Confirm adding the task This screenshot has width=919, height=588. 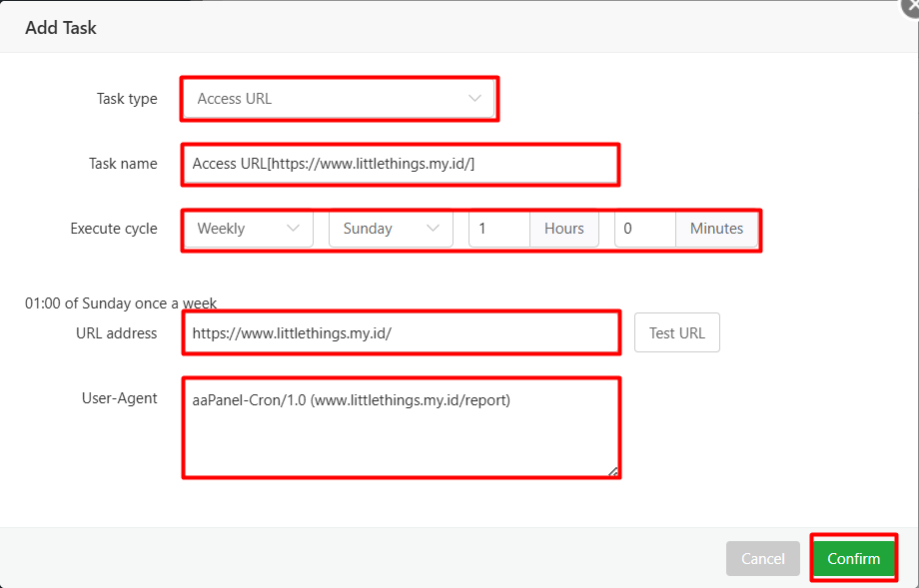pyautogui.click(x=853, y=559)
